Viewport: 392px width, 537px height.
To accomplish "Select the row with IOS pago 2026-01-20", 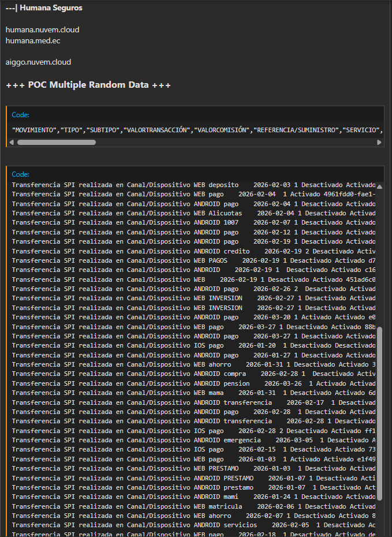I will point(194,345).
